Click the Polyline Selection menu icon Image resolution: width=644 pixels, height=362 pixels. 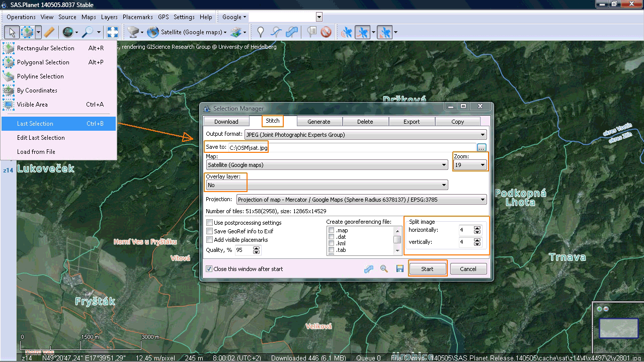[9, 76]
